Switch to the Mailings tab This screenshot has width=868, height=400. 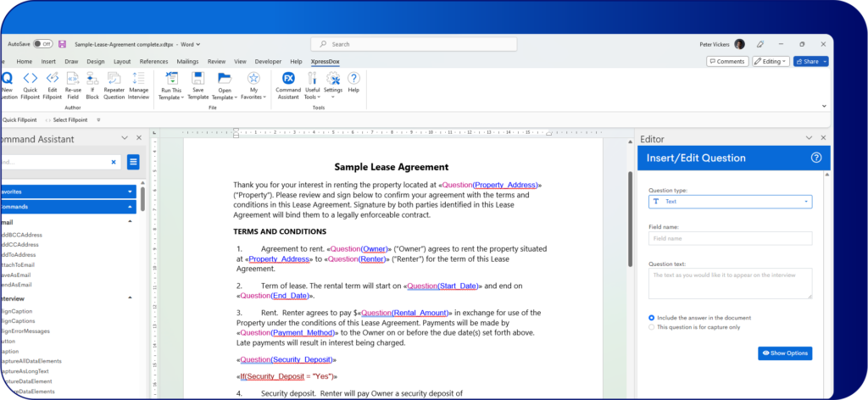(187, 61)
